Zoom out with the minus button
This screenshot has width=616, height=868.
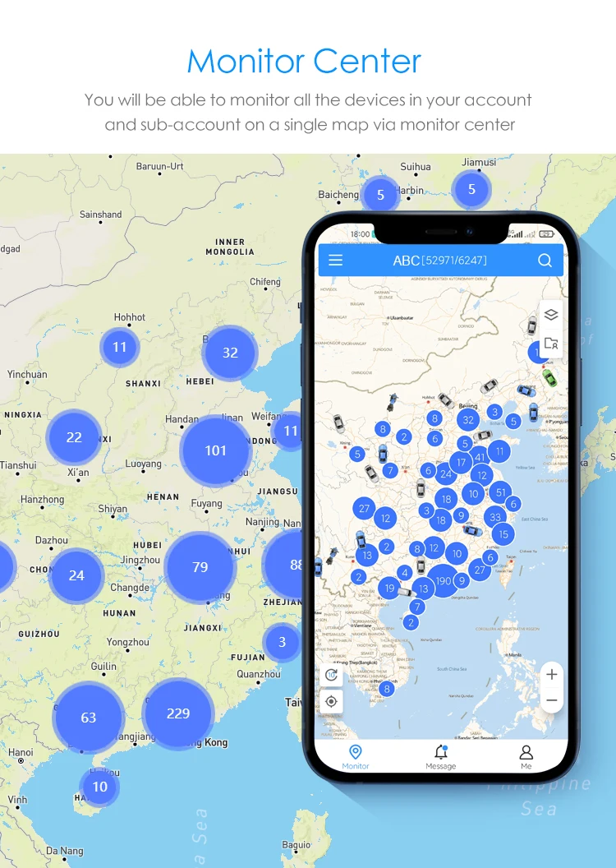551,700
